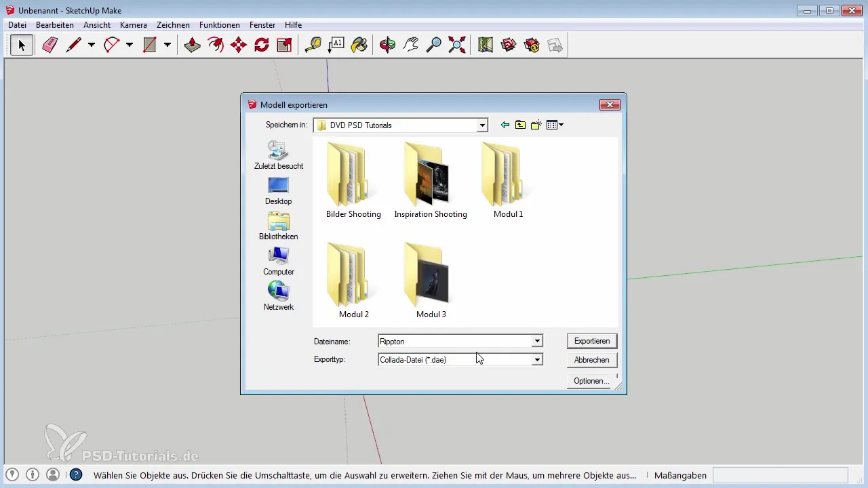
Task: Go to Desktop location
Action: pyautogui.click(x=279, y=191)
